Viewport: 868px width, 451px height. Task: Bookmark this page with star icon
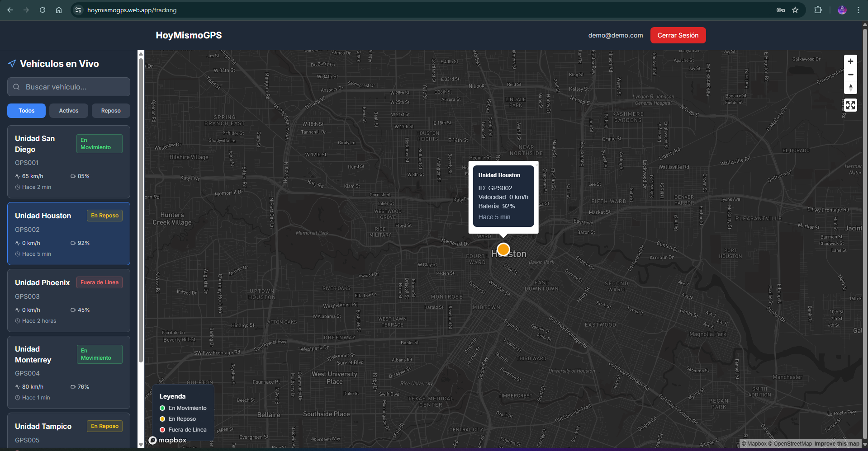point(795,10)
